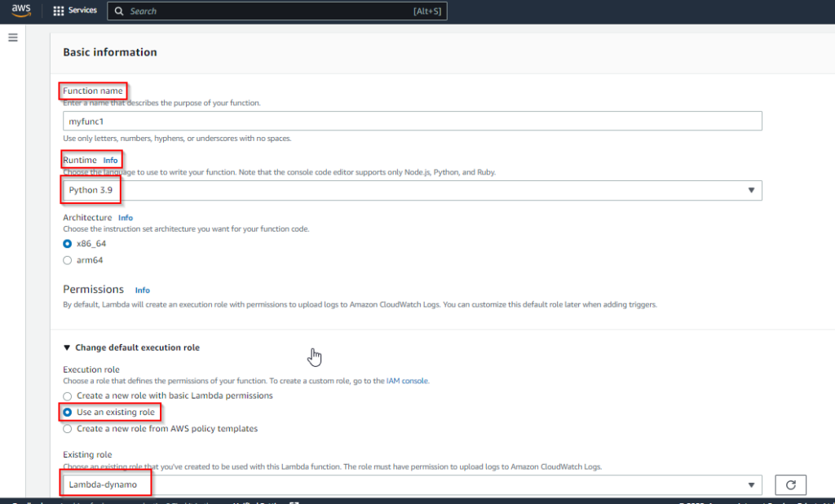Open the Existing role Lambda-dynamo dropdown
This screenshot has width=835, height=504.
click(x=412, y=484)
